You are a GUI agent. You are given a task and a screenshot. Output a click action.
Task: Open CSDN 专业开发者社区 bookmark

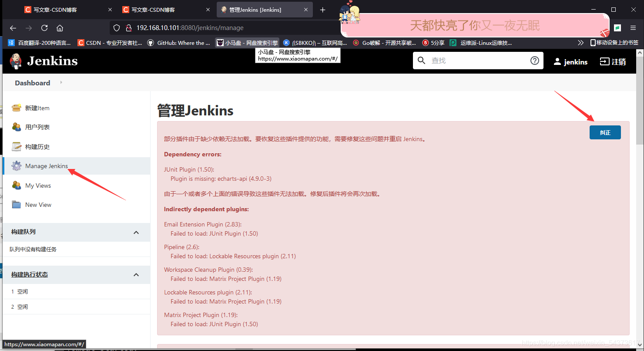point(110,43)
